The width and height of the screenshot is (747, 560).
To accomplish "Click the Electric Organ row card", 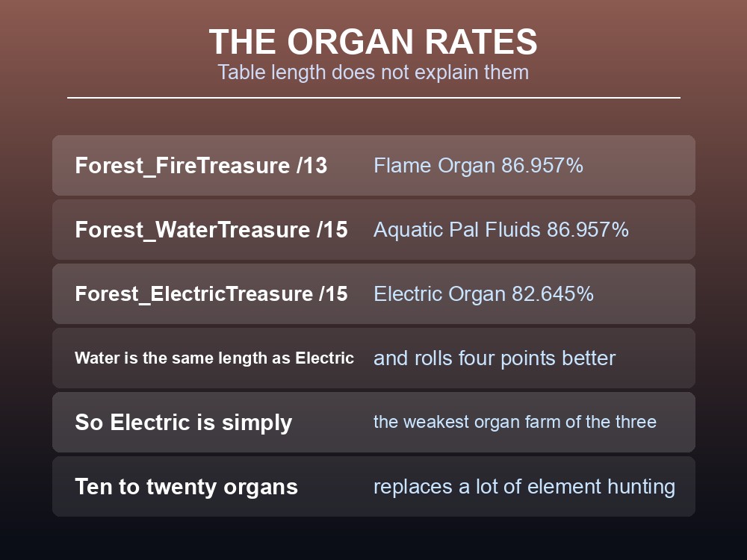I will [373, 293].
